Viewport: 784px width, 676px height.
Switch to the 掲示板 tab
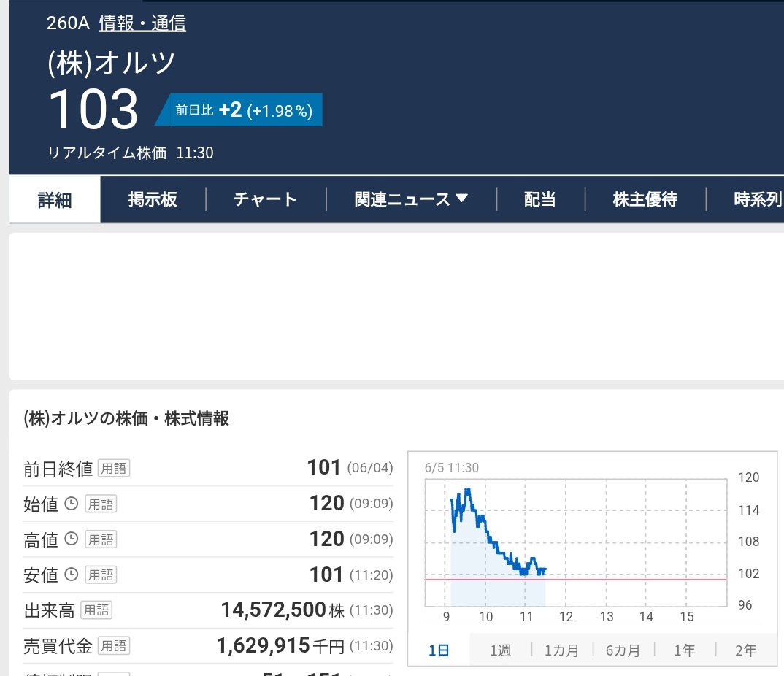click(x=153, y=199)
